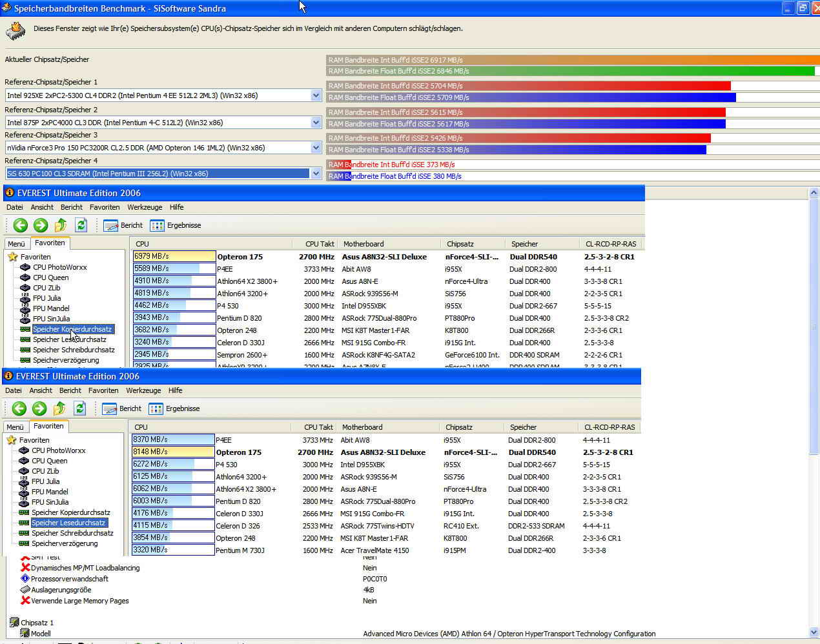Select the 8148 MB/s Opteron 175 row
Screen dimensions: 820x644
click(386, 452)
